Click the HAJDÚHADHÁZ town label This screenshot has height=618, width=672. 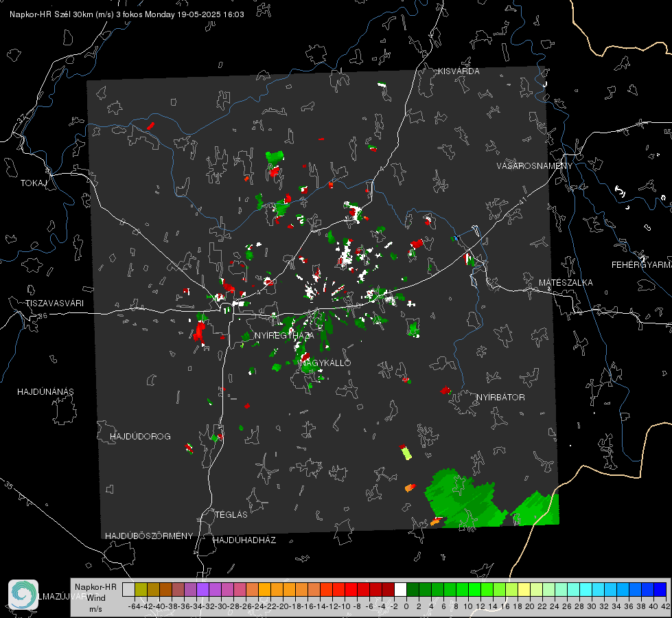(244, 540)
